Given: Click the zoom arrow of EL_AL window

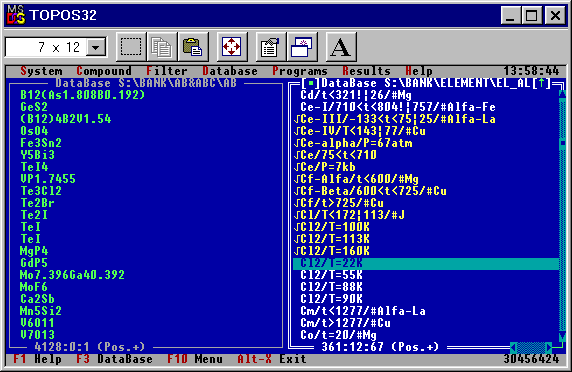Looking at the screenshot, I should pos(542,83).
